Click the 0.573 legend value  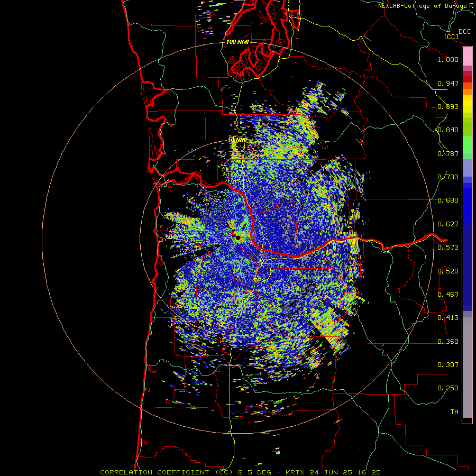click(x=448, y=248)
